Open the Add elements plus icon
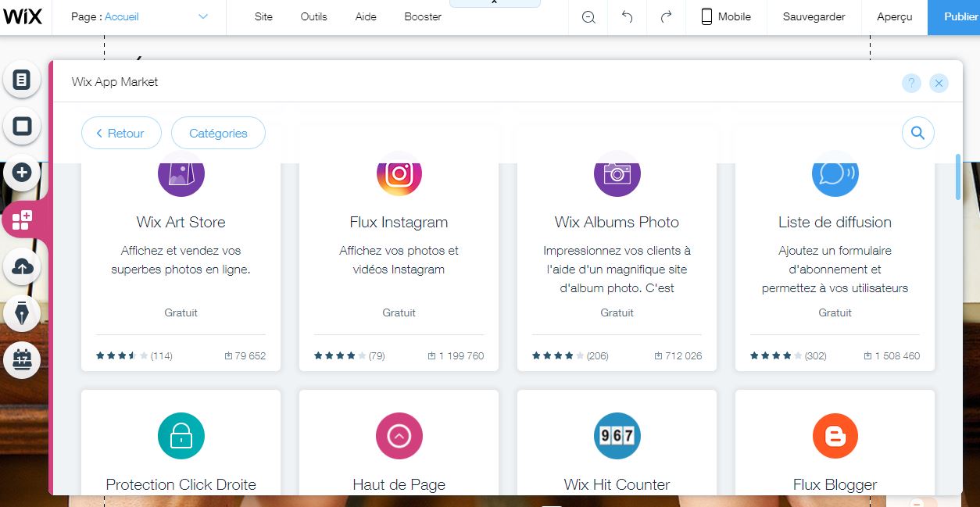This screenshot has width=980, height=507. (x=22, y=173)
